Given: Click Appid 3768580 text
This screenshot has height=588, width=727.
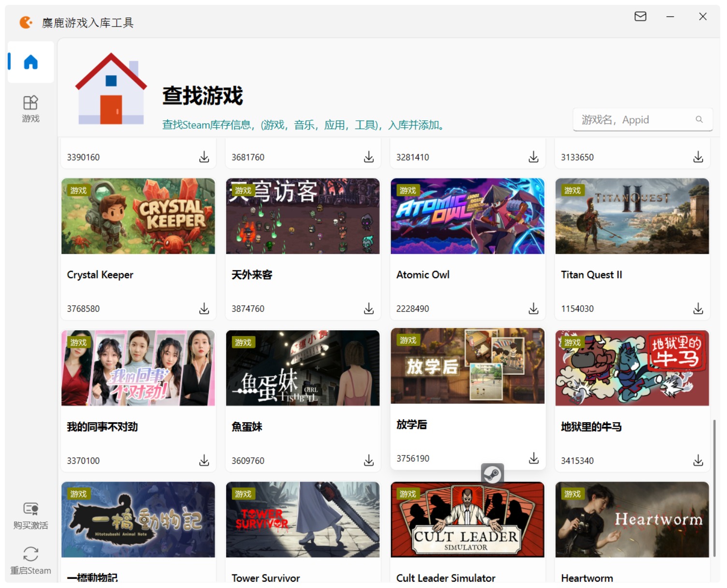Looking at the screenshot, I should point(83,309).
